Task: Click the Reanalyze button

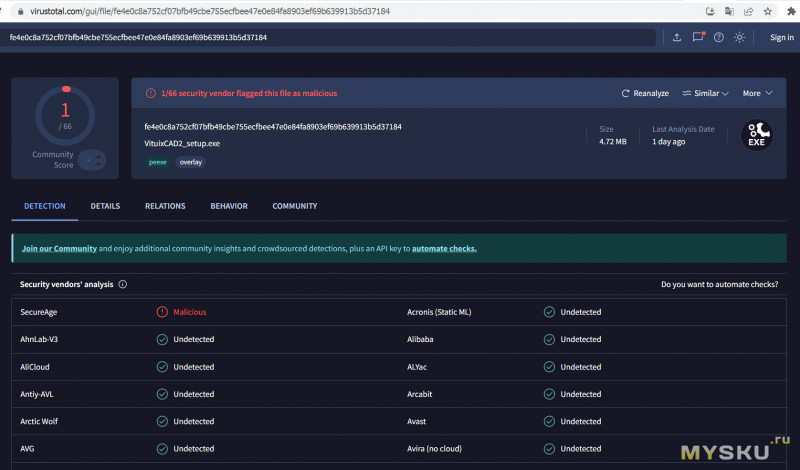Action: (645, 93)
